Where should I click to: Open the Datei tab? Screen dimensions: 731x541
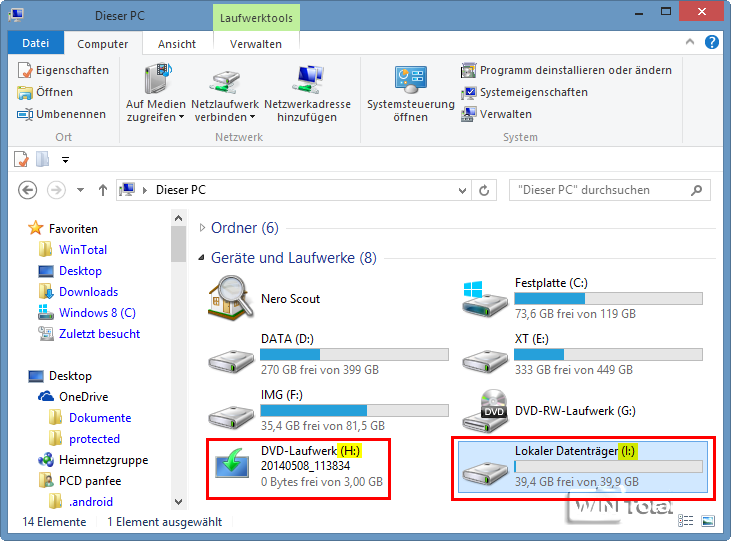click(36, 43)
